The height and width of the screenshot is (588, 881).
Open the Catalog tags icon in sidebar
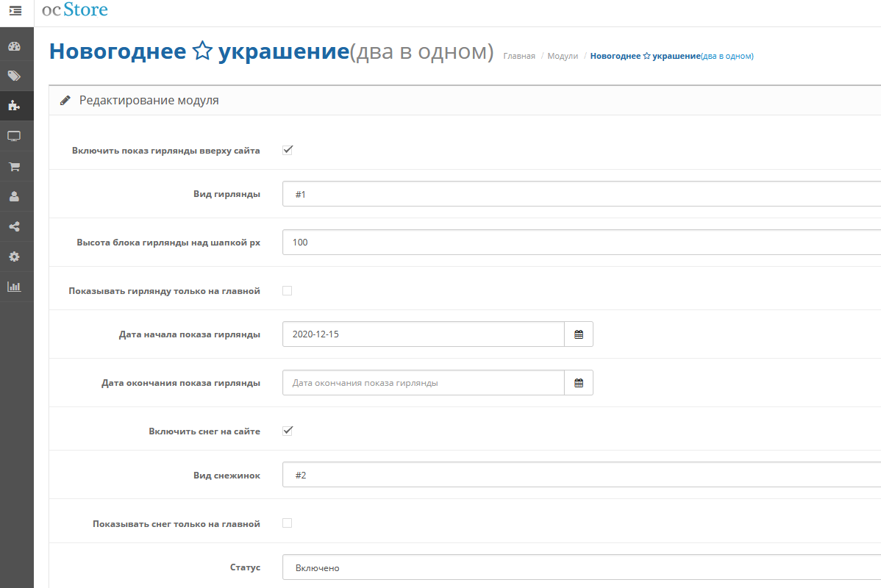pos(14,76)
